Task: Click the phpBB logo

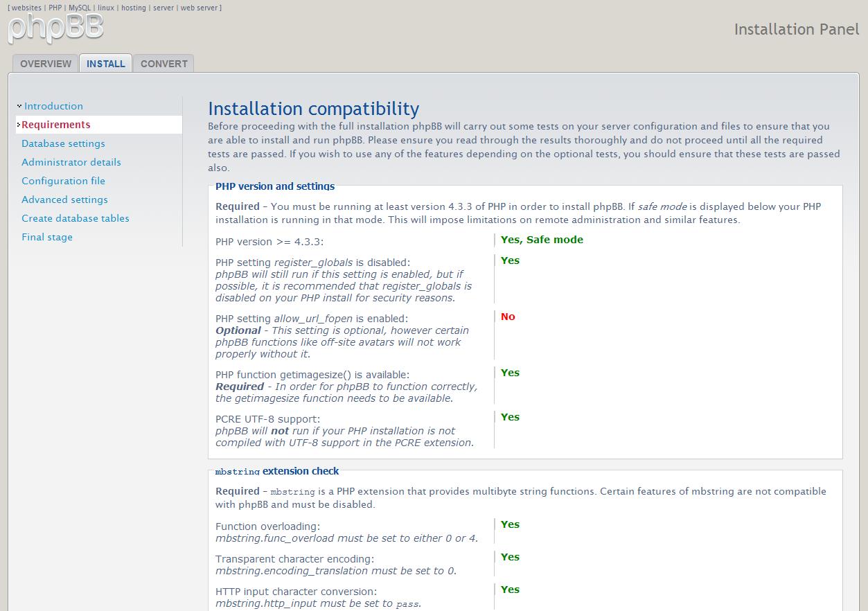Action: pyautogui.click(x=55, y=28)
